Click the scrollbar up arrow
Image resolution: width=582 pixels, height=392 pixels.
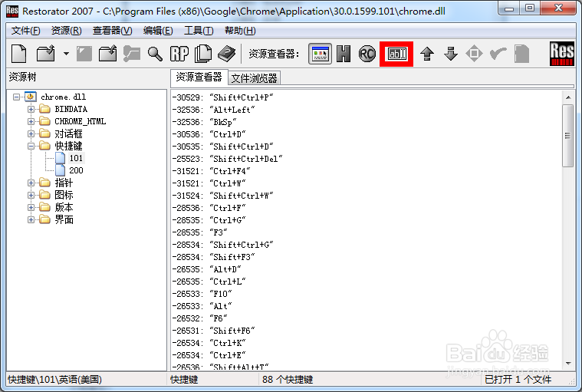[568, 97]
